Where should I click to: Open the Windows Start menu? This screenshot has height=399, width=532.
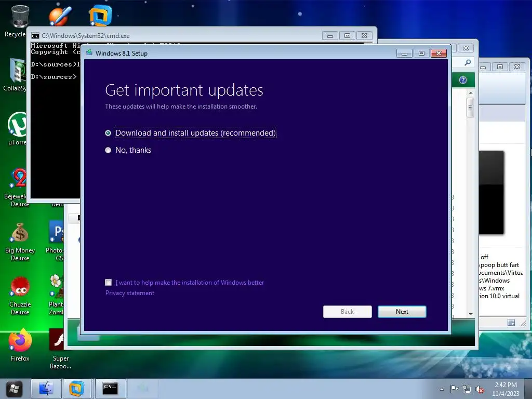click(x=14, y=389)
